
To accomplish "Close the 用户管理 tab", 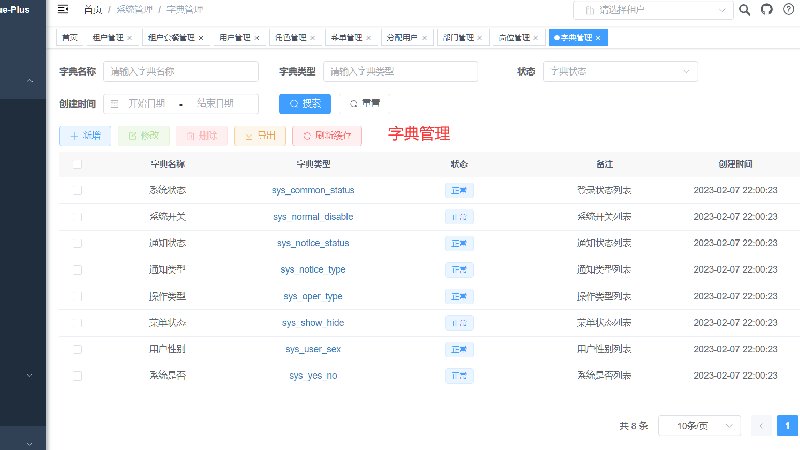I will pos(257,38).
